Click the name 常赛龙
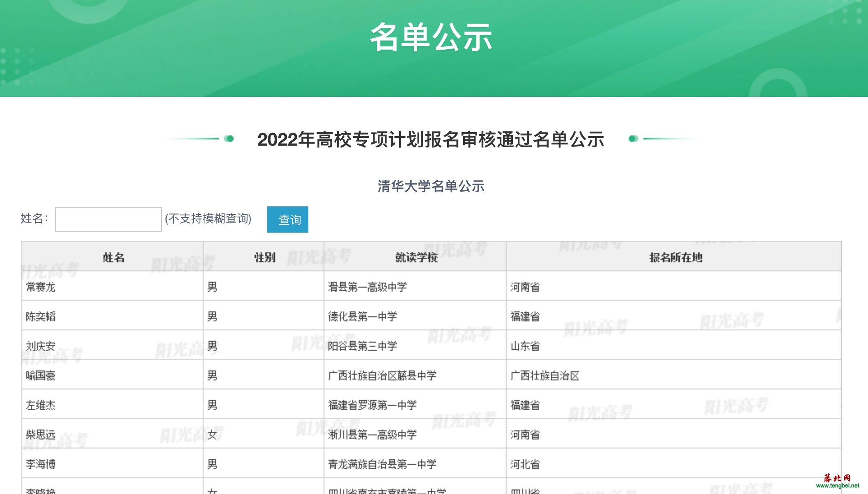This screenshot has height=494, width=868. tap(41, 287)
